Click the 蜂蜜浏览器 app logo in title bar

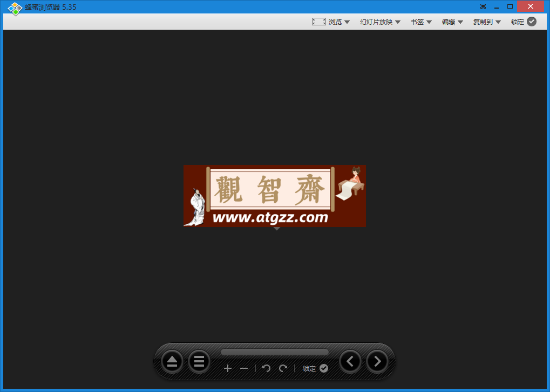15,8
